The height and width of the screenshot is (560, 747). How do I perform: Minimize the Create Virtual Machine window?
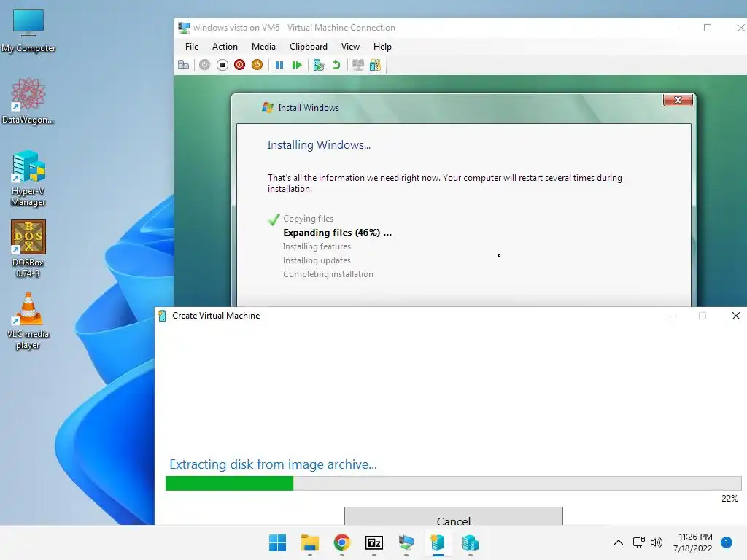[x=670, y=316]
